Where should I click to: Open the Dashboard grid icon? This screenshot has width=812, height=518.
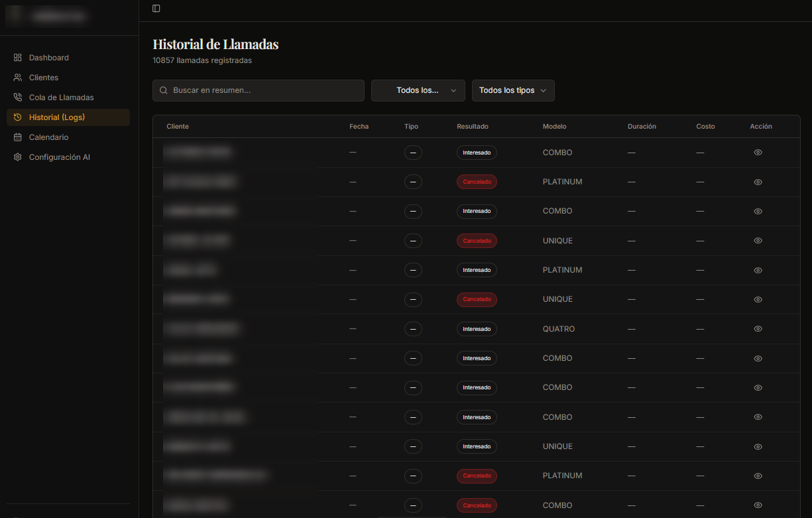pyautogui.click(x=18, y=58)
